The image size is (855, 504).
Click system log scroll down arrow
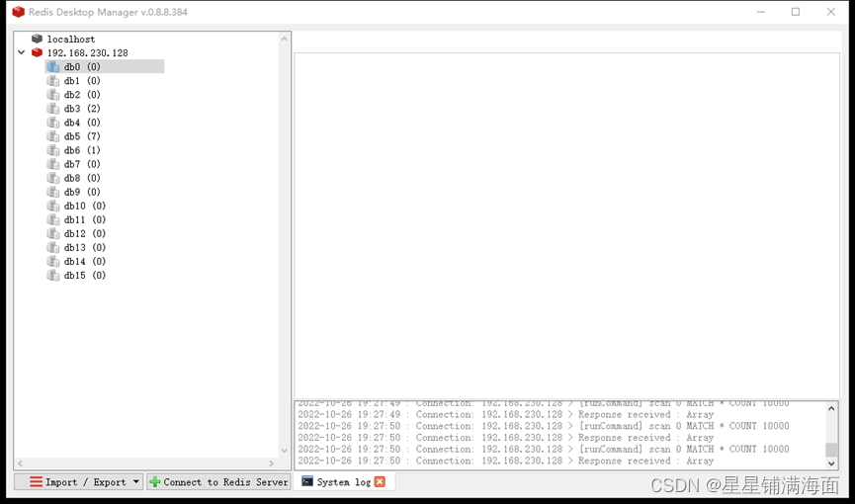[831, 463]
